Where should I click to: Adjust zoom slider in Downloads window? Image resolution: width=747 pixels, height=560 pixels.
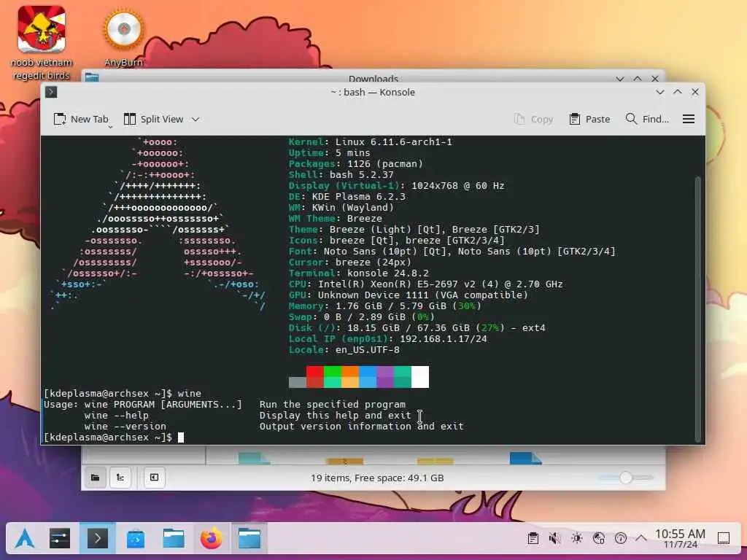[626, 477]
